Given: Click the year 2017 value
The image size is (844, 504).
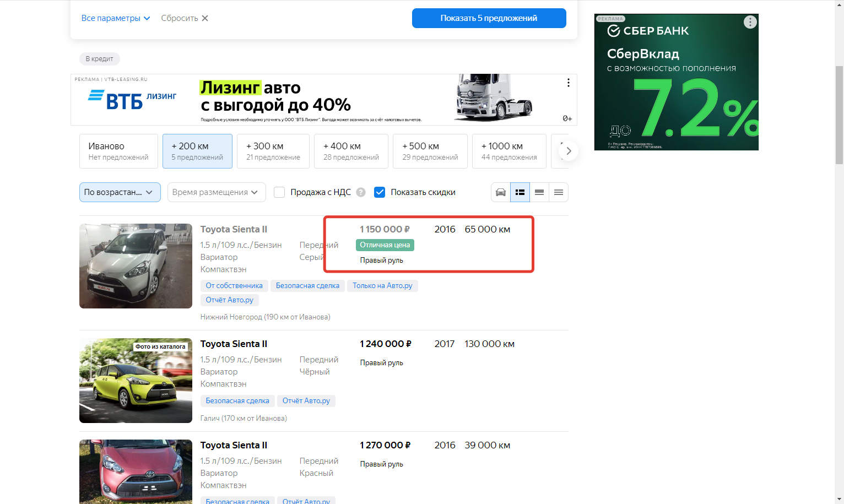Looking at the screenshot, I should (445, 344).
